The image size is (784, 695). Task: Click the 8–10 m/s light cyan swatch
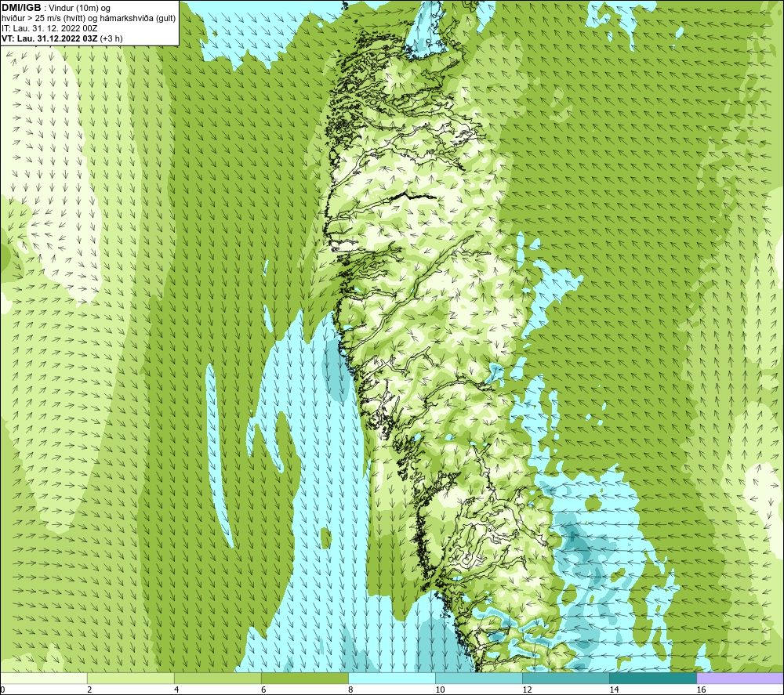point(391,678)
